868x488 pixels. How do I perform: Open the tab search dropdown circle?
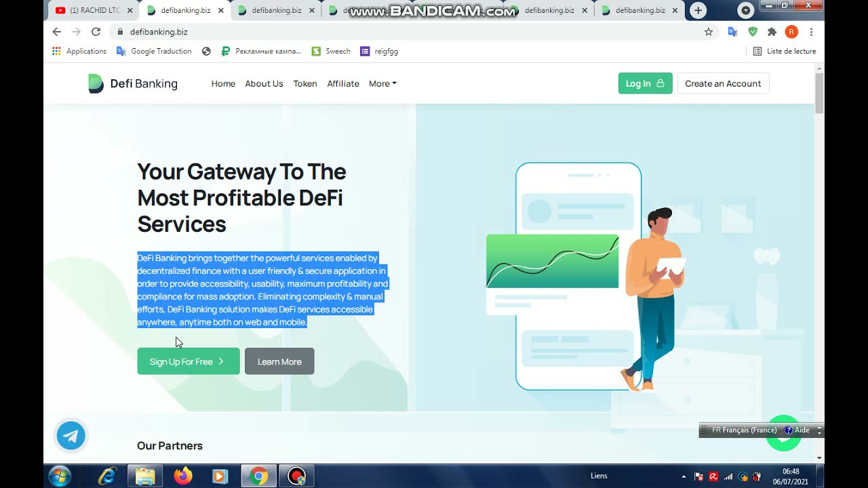[746, 10]
